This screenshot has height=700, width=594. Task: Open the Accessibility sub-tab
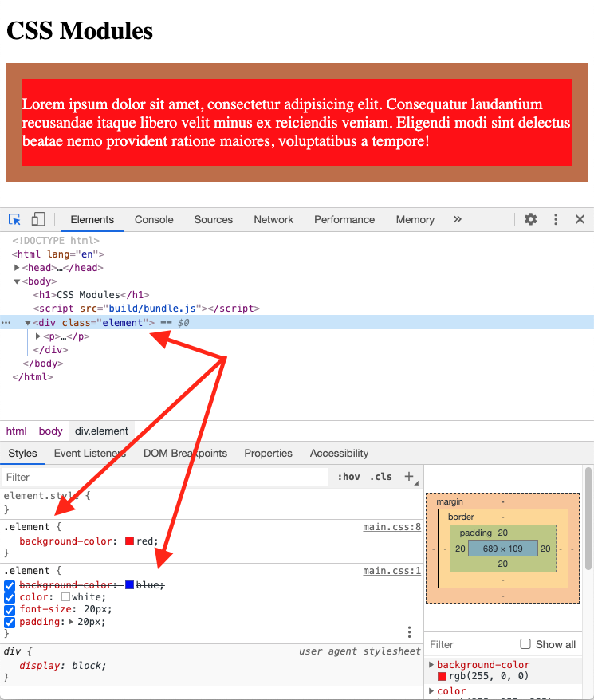tap(339, 453)
